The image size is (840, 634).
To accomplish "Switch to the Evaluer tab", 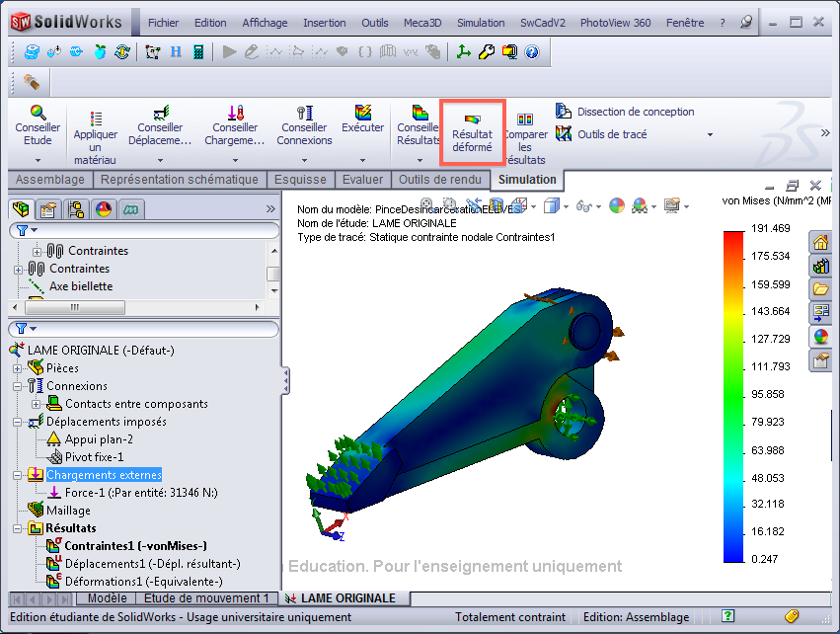I will click(362, 180).
